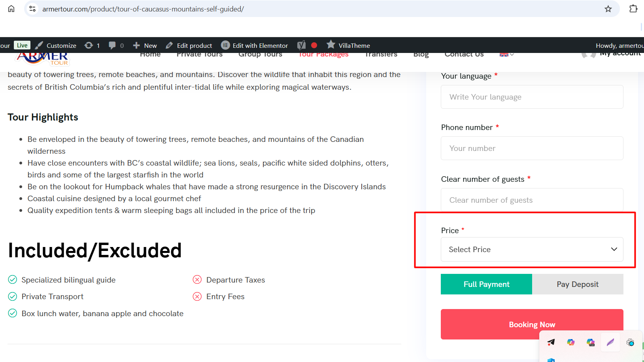Bookmark this page with the star icon
Image resolution: width=644 pixels, height=362 pixels.
[x=608, y=9]
